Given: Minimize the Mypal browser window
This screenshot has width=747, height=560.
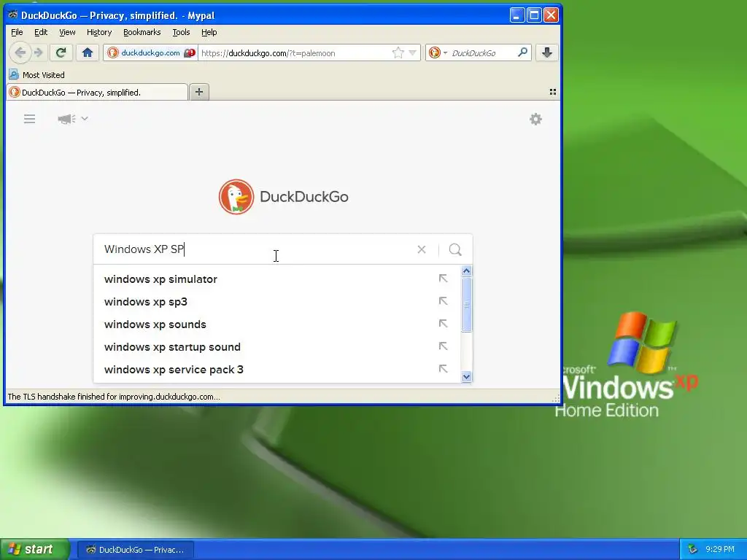Looking at the screenshot, I should coord(517,15).
